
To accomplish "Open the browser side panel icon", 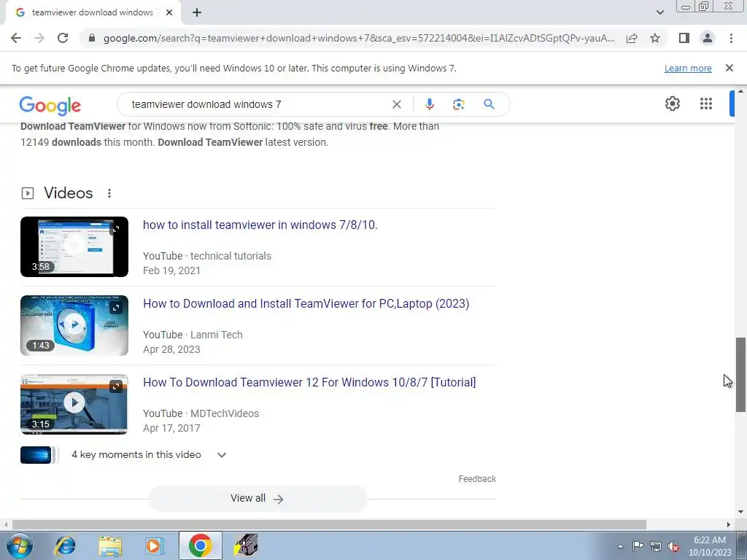I will [684, 38].
